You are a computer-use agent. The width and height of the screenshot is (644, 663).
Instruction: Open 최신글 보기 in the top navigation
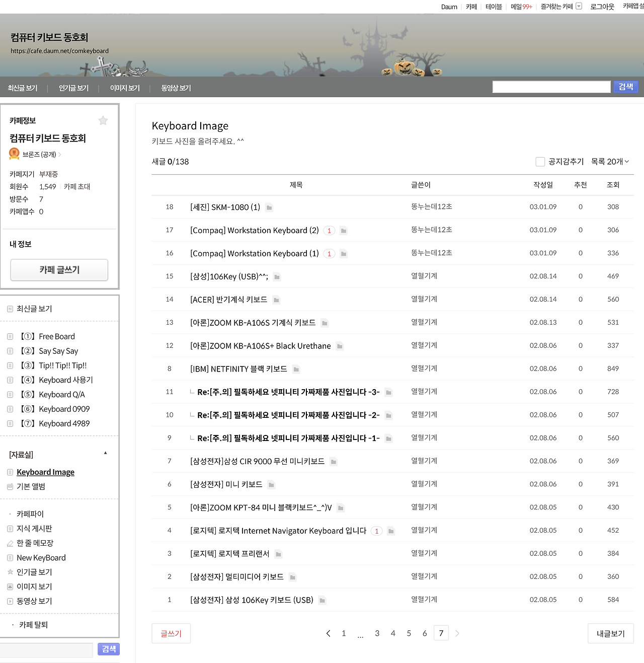click(23, 88)
